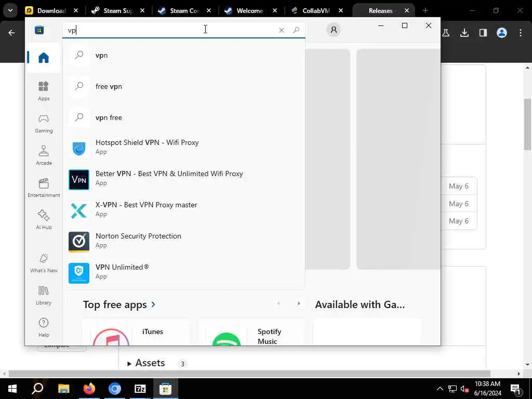Select X-VPN Best VPN Proxy master
532x399 pixels.
coord(184,210)
